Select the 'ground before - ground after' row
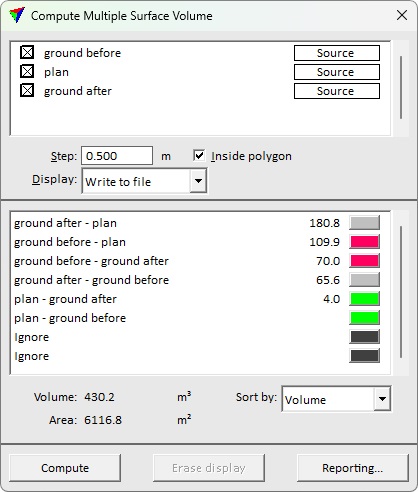The image size is (418, 492). (91, 261)
